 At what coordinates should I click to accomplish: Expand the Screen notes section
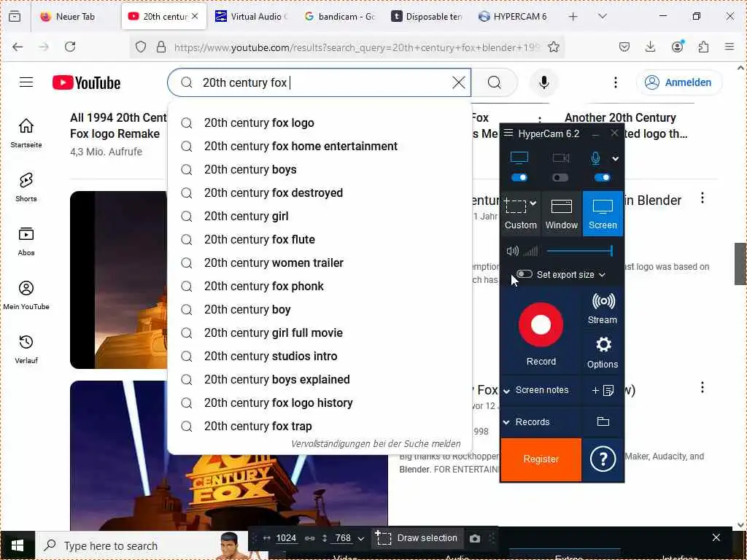[506, 391]
